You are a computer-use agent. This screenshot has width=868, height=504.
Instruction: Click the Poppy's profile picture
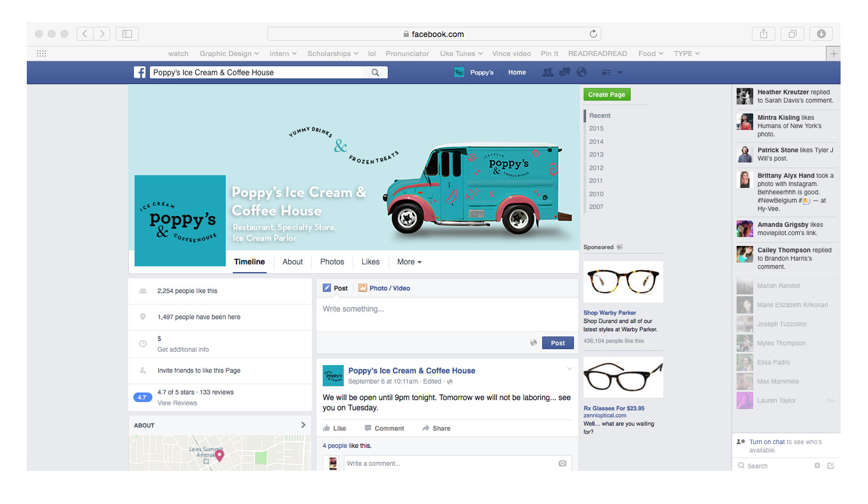pyautogui.click(x=180, y=220)
